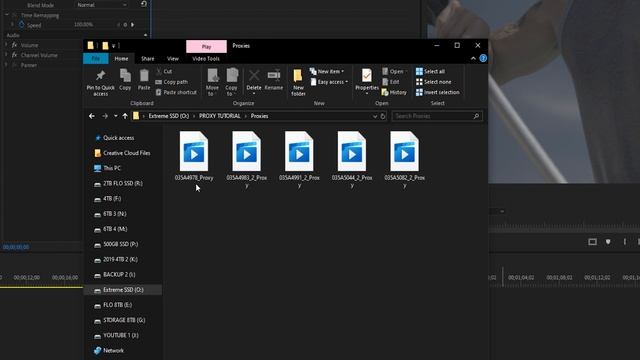Screen dimensions: 640x360
Task: Click the Search Proxies field
Action: pyautogui.click(x=437, y=116)
